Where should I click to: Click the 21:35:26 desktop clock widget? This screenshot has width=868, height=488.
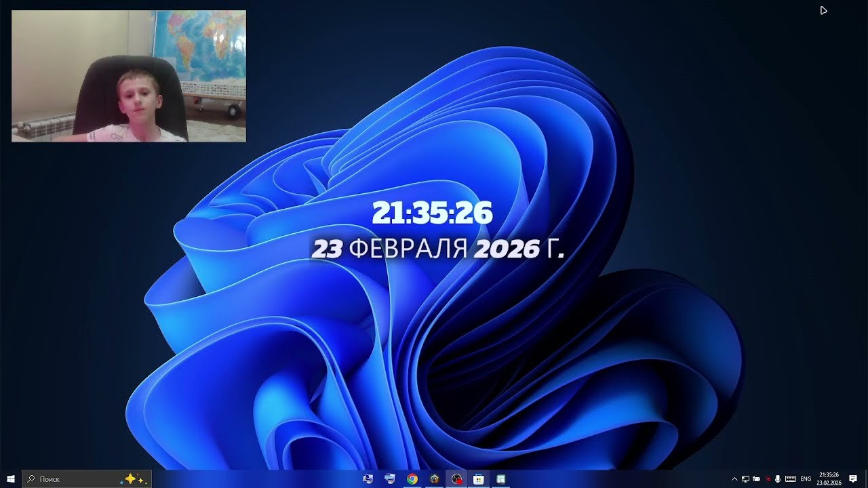click(432, 213)
